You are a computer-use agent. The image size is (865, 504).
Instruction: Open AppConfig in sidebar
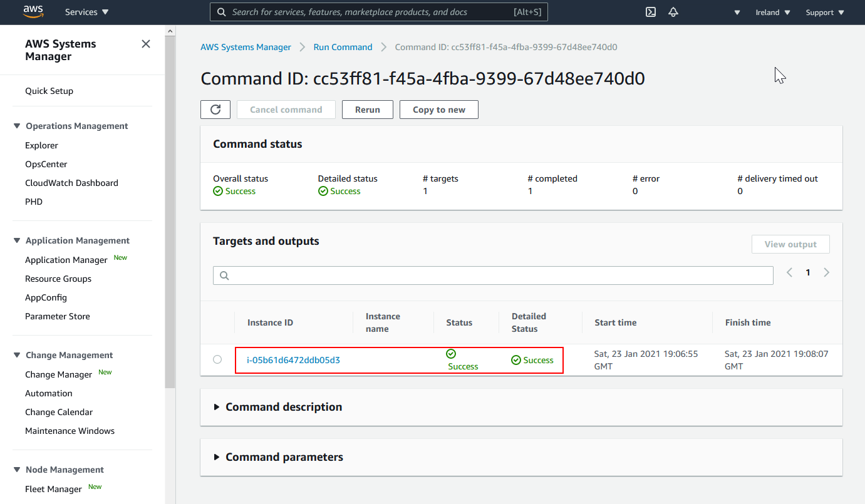[46, 297]
